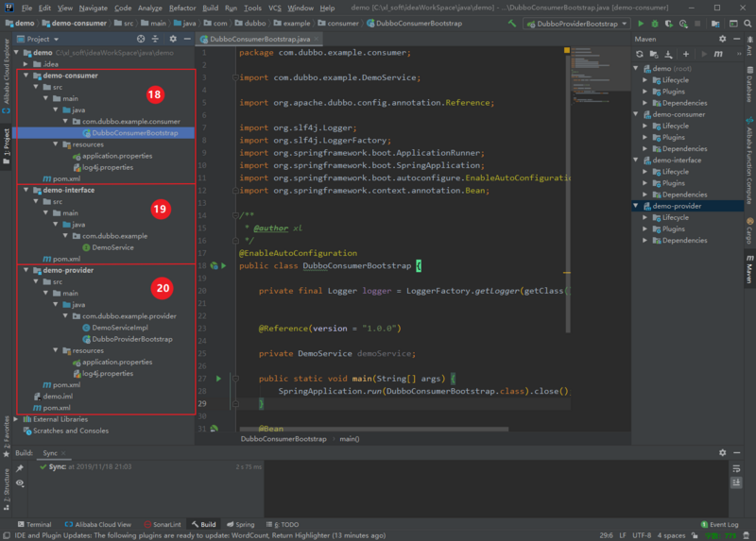This screenshot has width=756, height=541.
Task: Click the run gutter arrow beside main method
Action: tap(218, 379)
